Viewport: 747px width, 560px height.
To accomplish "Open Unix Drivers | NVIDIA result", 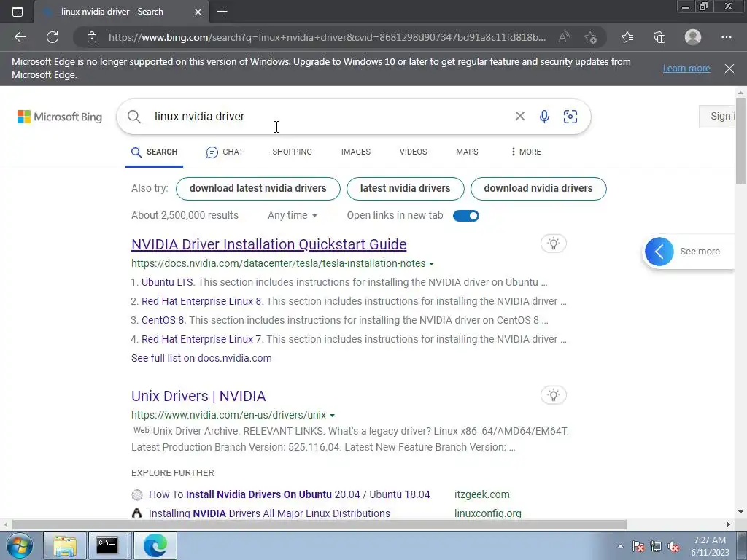I will pyautogui.click(x=198, y=396).
